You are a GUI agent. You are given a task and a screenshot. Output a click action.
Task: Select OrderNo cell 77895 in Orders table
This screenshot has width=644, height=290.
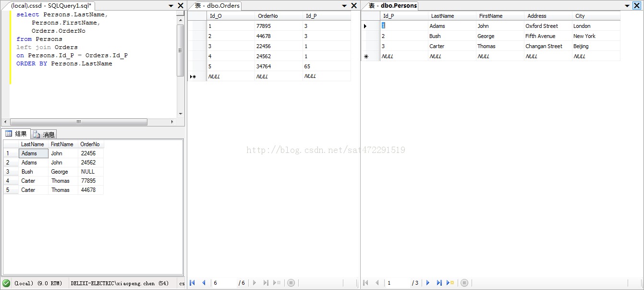point(279,26)
